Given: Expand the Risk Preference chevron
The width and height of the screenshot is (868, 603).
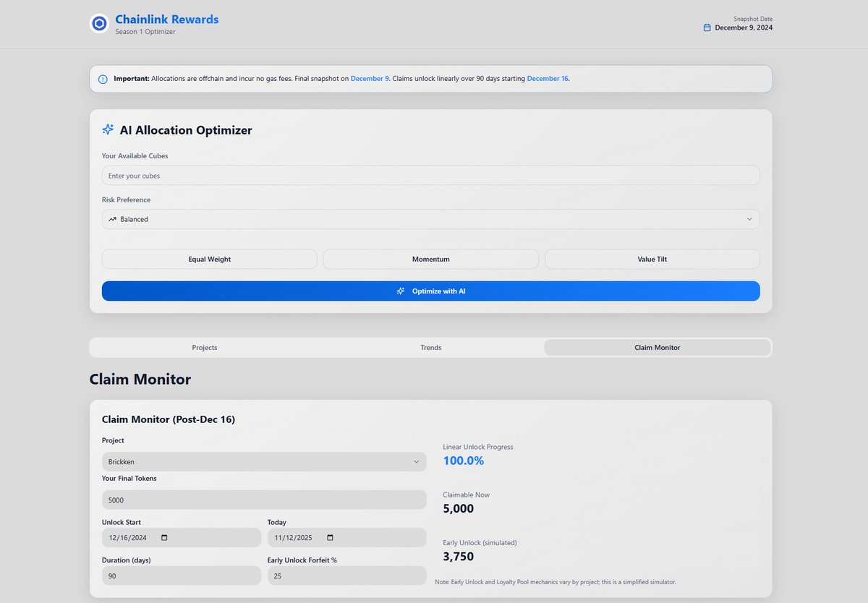Looking at the screenshot, I should (x=749, y=219).
